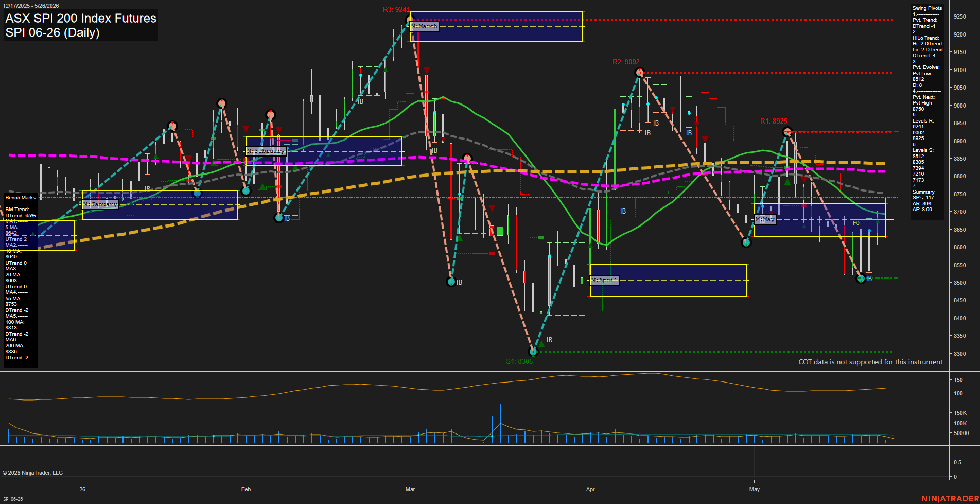980x504 pixels.
Task: Click the R1: 8925 resistance label
Action: 774,121
